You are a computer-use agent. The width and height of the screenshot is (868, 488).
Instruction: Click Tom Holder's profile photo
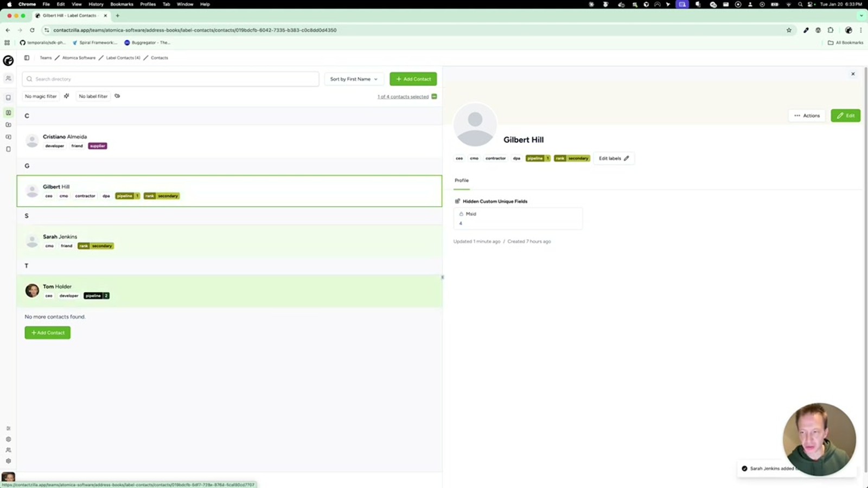coord(32,291)
